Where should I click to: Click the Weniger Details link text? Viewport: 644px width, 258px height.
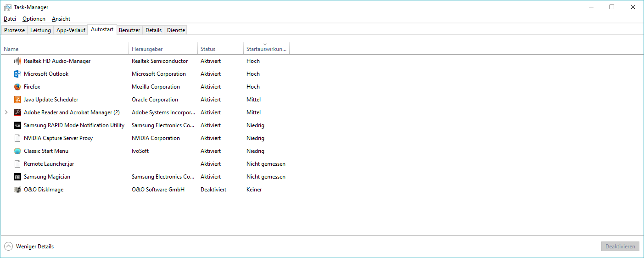(35, 247)
